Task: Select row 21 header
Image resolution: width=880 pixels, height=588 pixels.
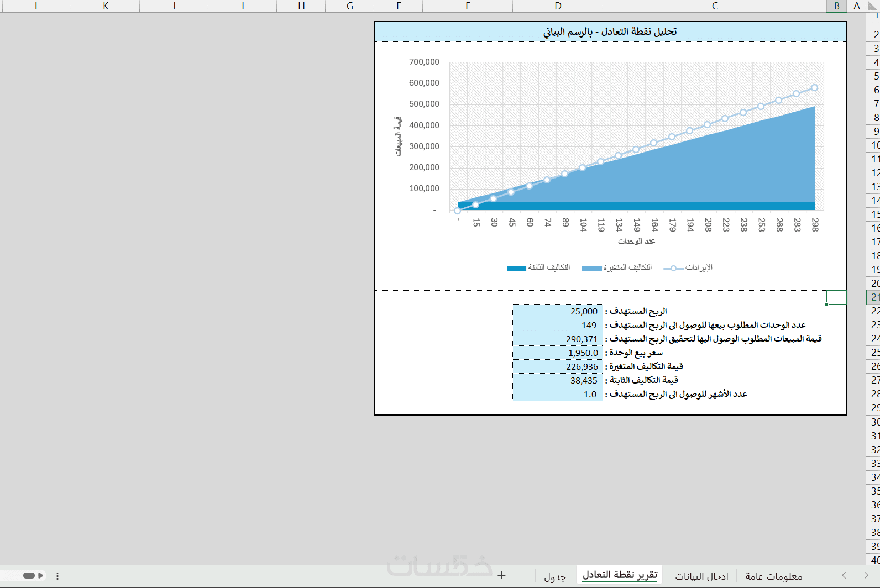Action: point(873,297)
